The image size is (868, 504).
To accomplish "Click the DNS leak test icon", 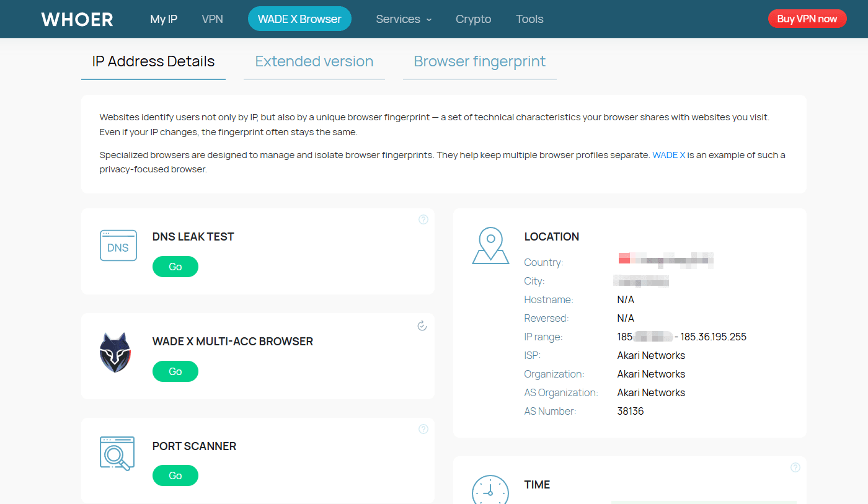I will tap(118, 246).
